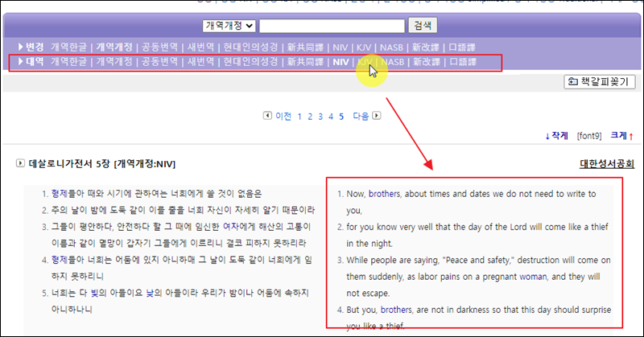This screenshot has width=644, height=337.
Task: Click 빛 link in Korean verse 5
Action: (x=95, y=293)
